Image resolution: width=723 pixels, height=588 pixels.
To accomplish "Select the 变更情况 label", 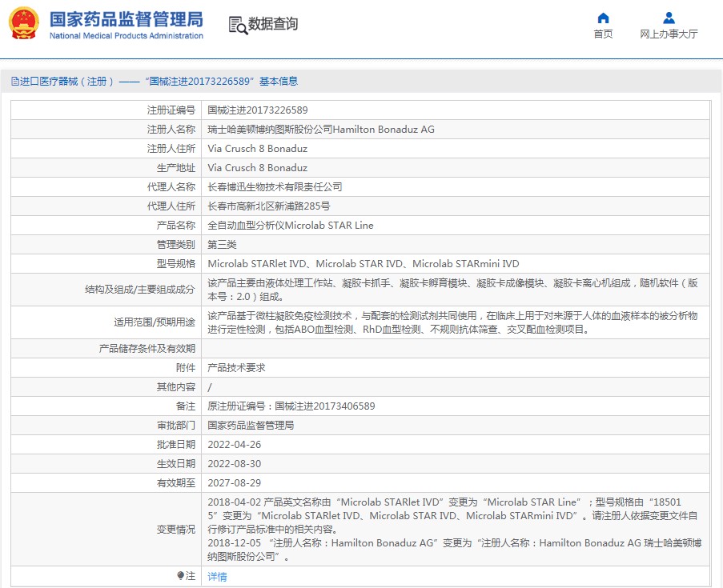I will tap(176, 530).
